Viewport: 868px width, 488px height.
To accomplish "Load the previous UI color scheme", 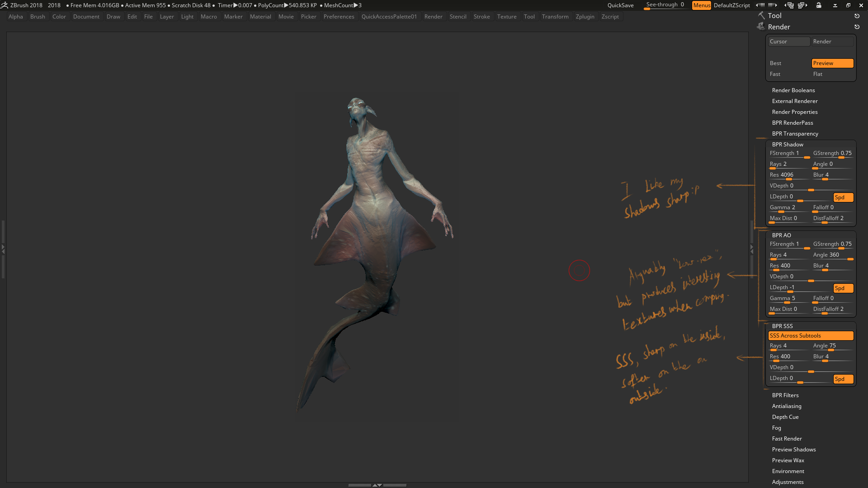I will pos(760,5).
